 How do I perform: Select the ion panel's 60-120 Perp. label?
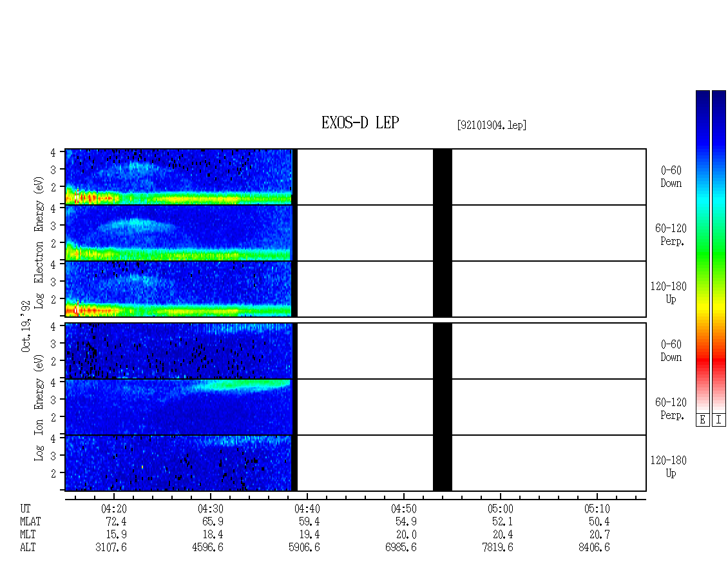[671, 409]
